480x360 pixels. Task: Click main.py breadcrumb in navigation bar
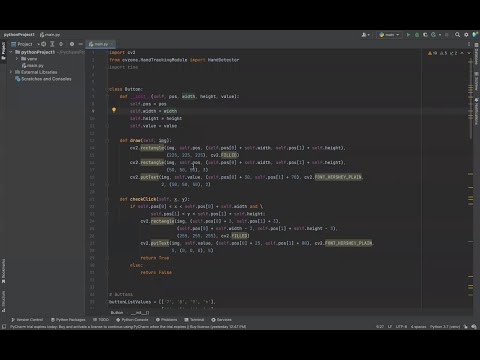[x=50, y=35]
